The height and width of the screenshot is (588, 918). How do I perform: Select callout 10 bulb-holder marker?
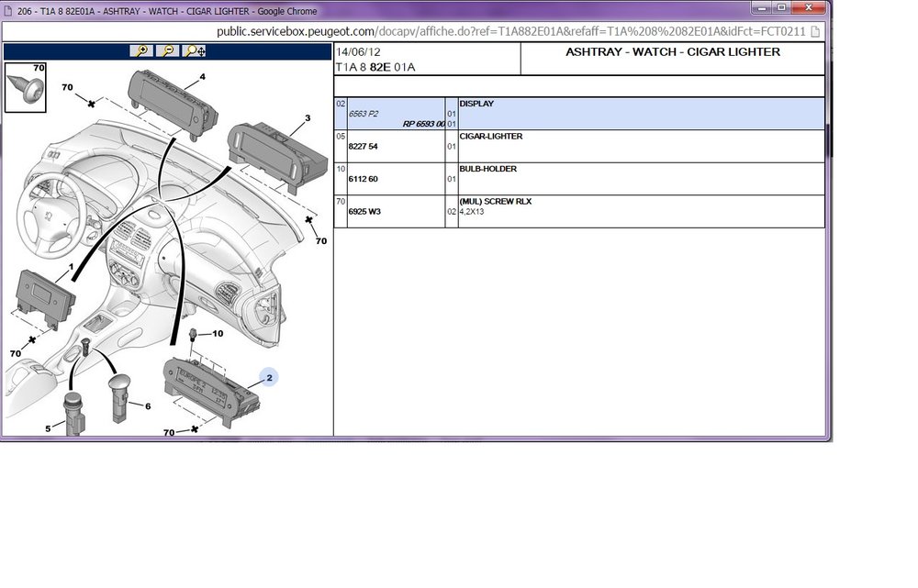(218, 334)
